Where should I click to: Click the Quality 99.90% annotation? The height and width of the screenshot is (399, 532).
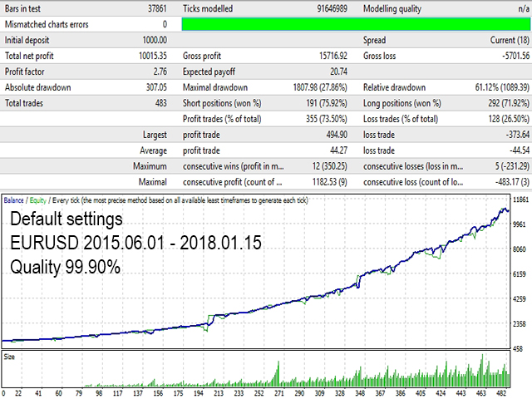point(65,267)
